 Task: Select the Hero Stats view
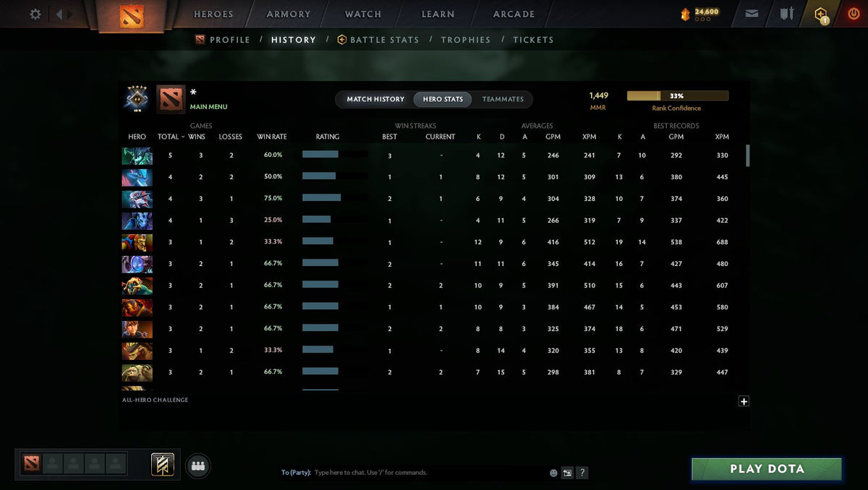(x=443, y=99)
